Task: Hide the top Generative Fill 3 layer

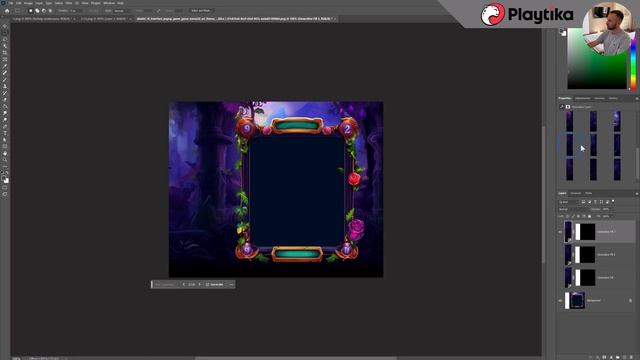Action: point(560,231)
